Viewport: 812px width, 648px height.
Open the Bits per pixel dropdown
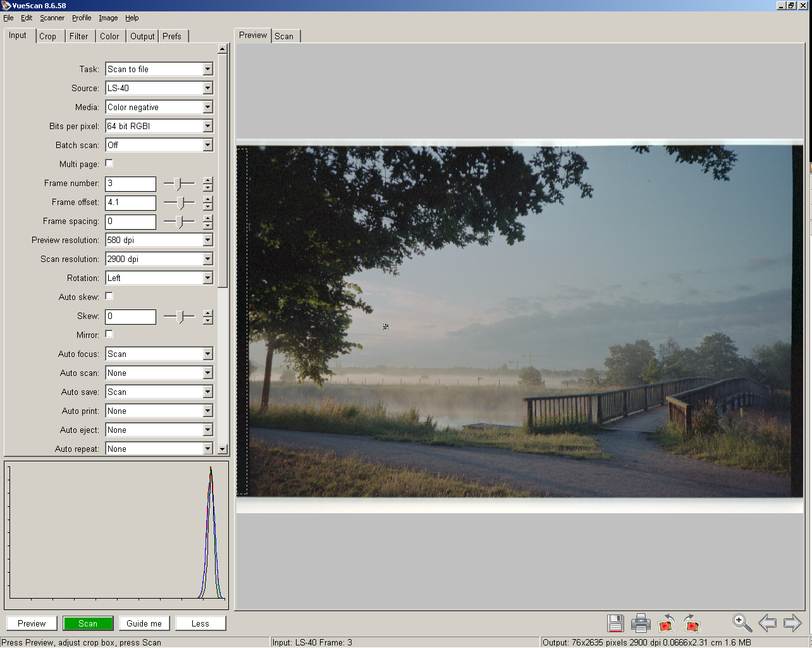159,126
